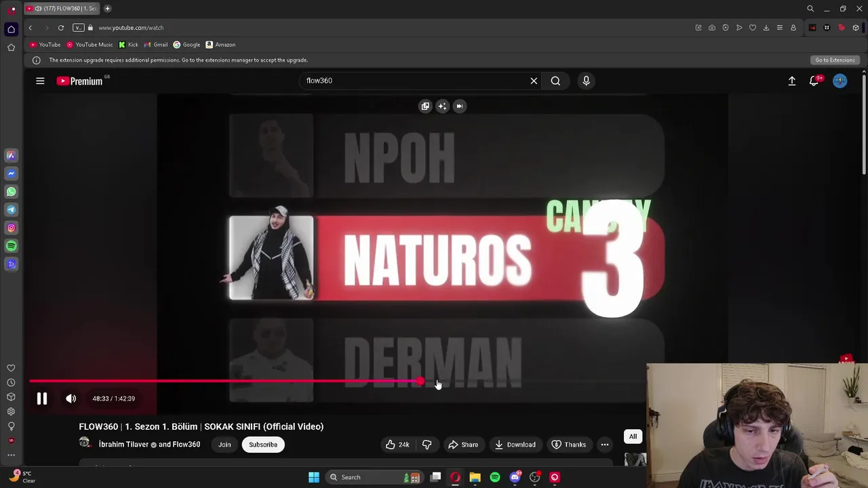This screenshot has height=488, width=868.
Task: Open İbrahim Tilaver and Flow360 channel name
Action: (149, 445)
